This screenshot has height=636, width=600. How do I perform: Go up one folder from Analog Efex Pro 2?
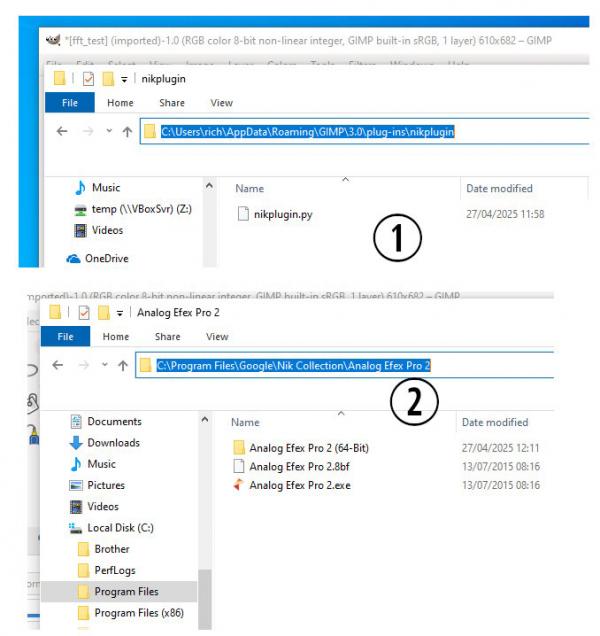[123, 365]
